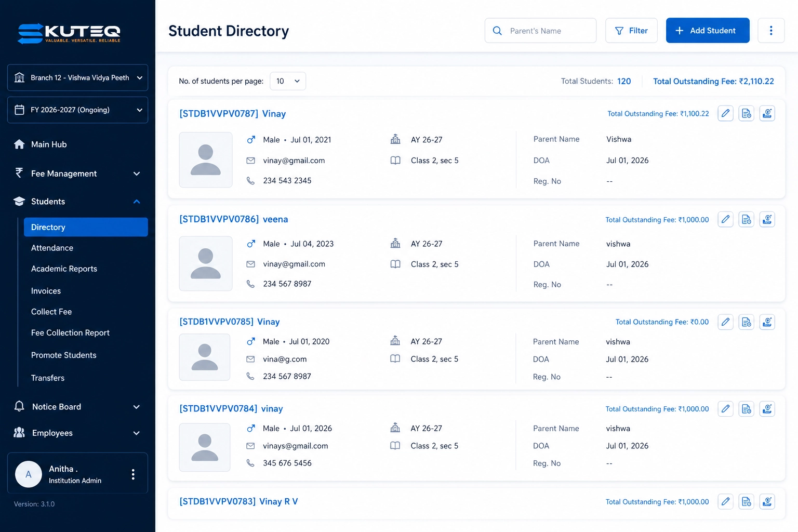Open document icon for veena
This screenshot has height=532, width=798.
coord(747,219)
